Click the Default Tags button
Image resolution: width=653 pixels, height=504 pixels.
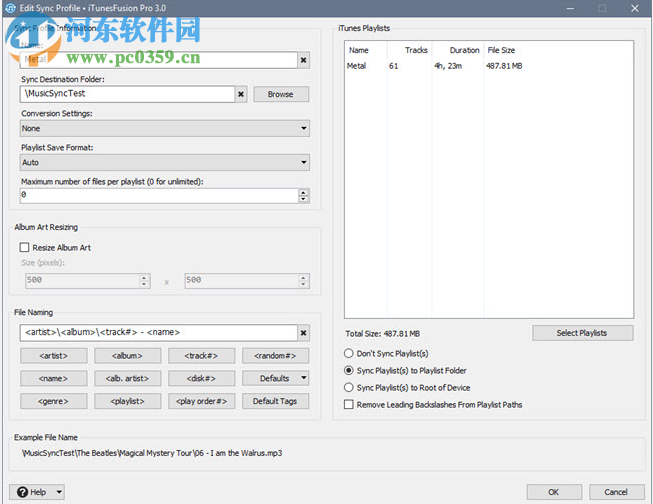275,401
